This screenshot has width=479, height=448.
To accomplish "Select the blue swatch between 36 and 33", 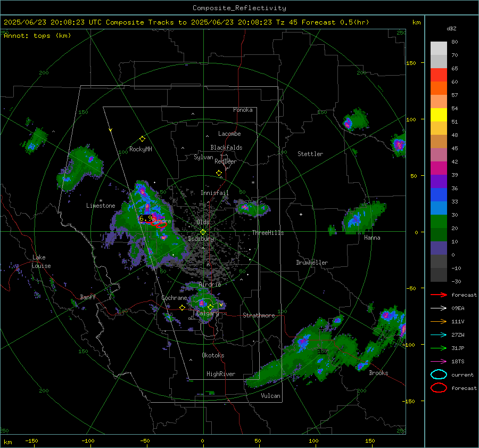I will (x=439, y=195).
